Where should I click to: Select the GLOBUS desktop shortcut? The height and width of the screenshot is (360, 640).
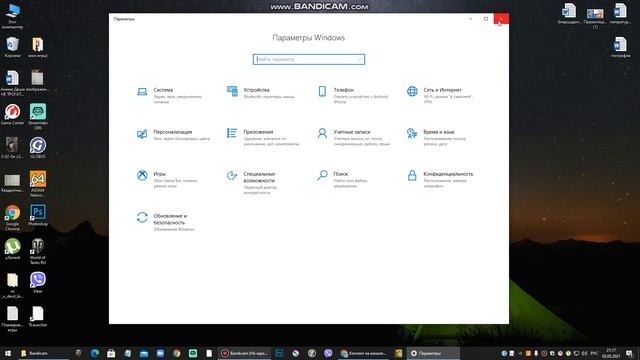38,148
